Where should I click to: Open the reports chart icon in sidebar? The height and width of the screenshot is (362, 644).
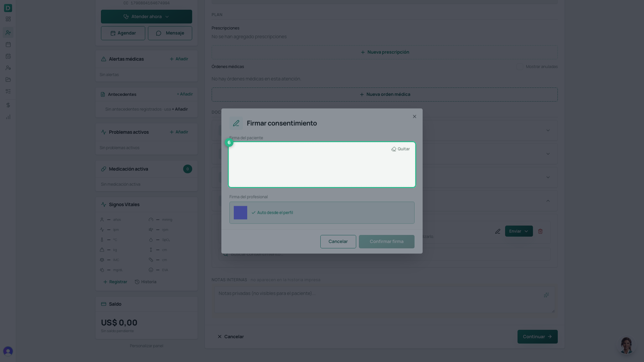coord(8,117)
